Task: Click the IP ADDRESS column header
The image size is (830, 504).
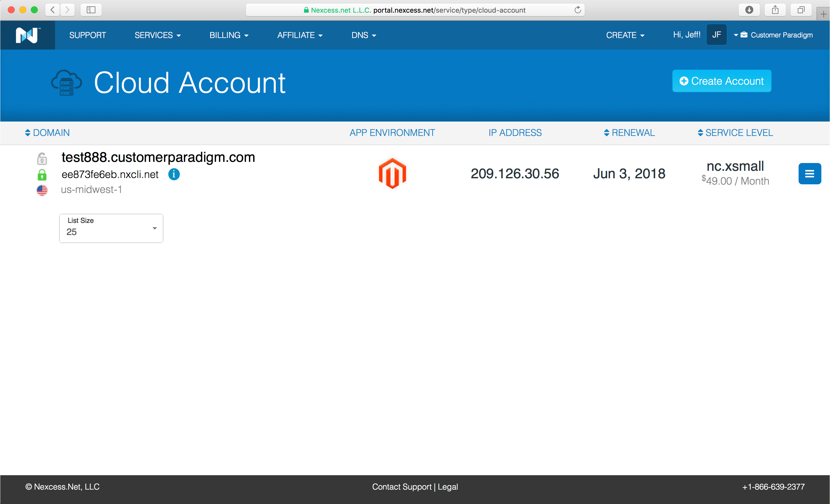Action: point(515,133)
